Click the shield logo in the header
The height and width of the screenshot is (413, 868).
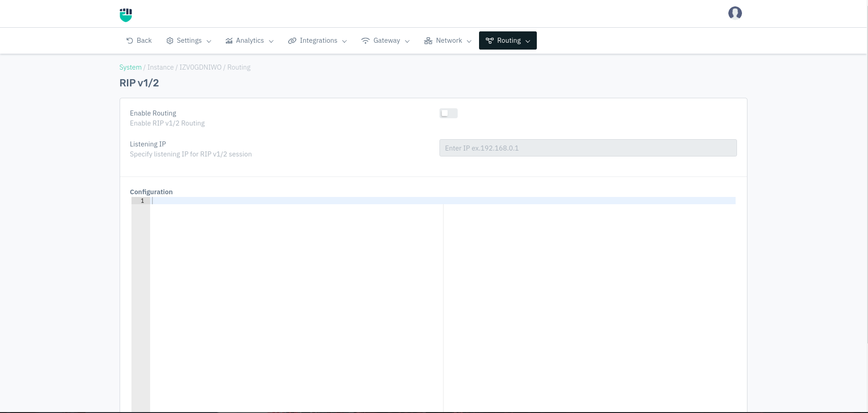pos(126,15)
